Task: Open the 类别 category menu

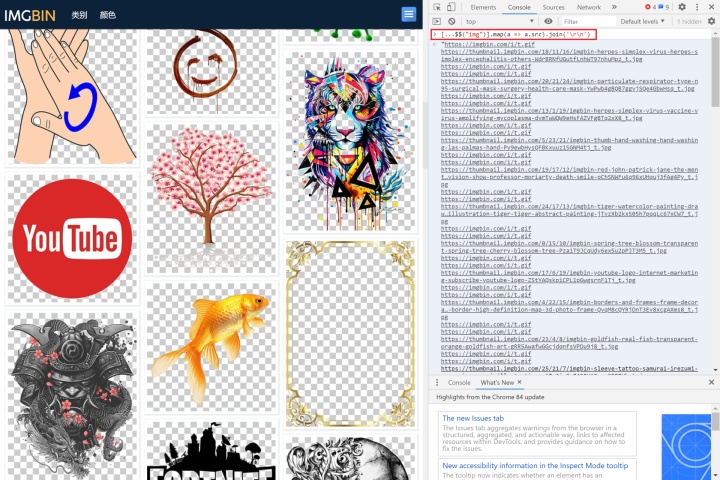Action: tap(79, 15)
